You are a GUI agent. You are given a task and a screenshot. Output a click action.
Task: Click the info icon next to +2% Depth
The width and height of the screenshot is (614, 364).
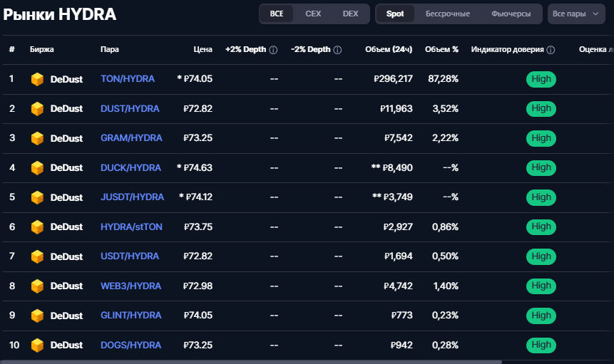[273, 50]
